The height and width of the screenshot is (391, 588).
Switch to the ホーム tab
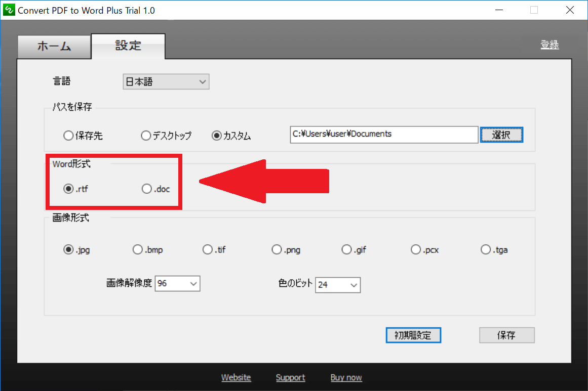tap(54, 46)
